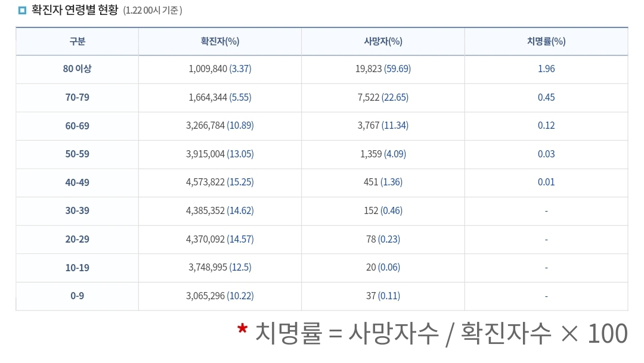Click the formula note '치명률 = 사망자수 / 확진자수 × 100'
Screen dimensions: 644x363
click(441, 333)
